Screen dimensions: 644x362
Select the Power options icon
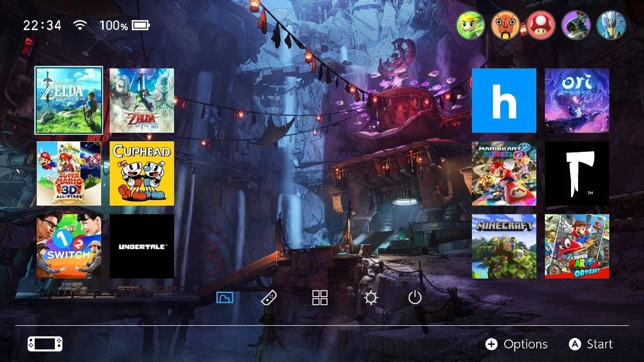415,298
